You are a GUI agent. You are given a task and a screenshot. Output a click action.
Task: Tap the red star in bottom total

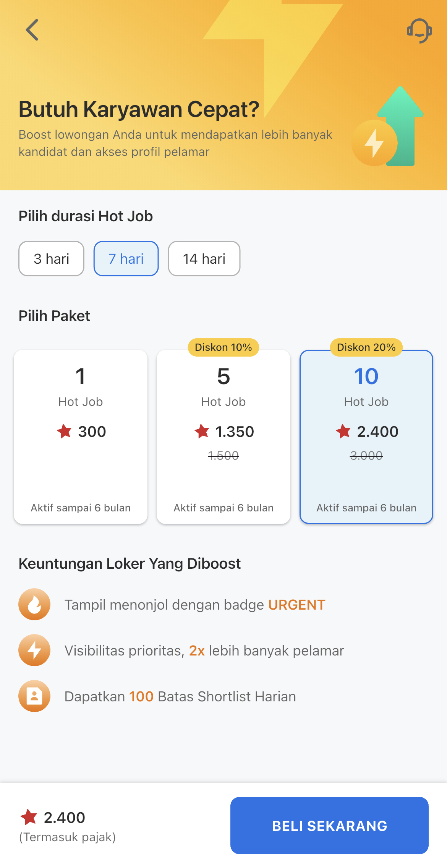point(29,817)
